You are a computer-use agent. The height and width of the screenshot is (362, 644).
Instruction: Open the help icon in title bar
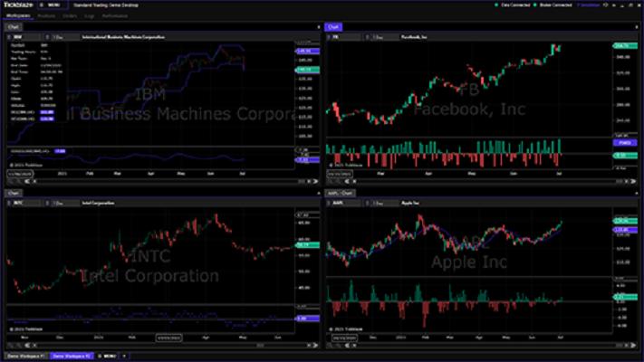605,5
